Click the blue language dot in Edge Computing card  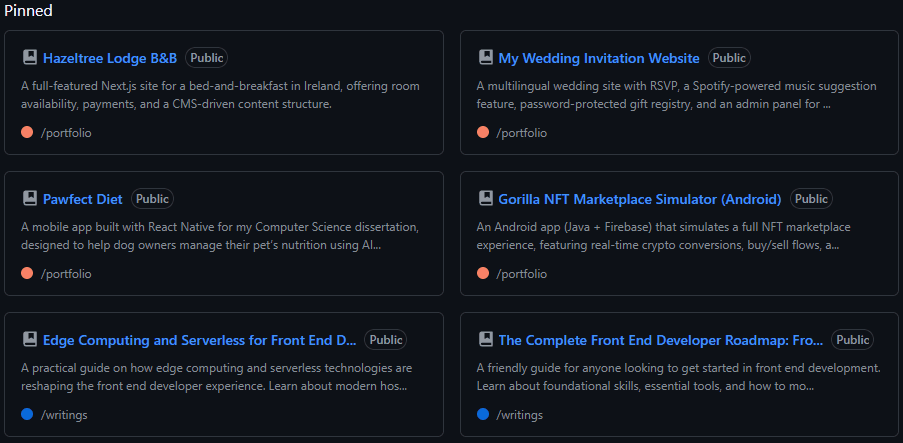(27, 414)
